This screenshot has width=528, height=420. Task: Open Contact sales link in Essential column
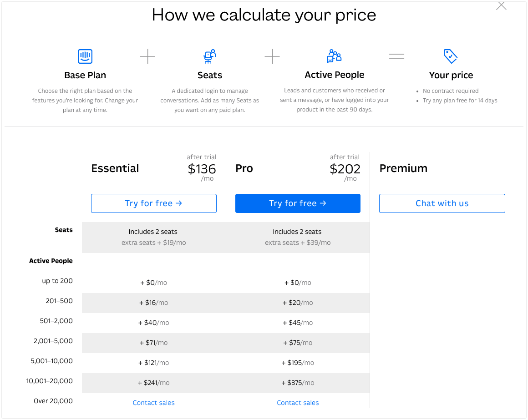[153, 403]
